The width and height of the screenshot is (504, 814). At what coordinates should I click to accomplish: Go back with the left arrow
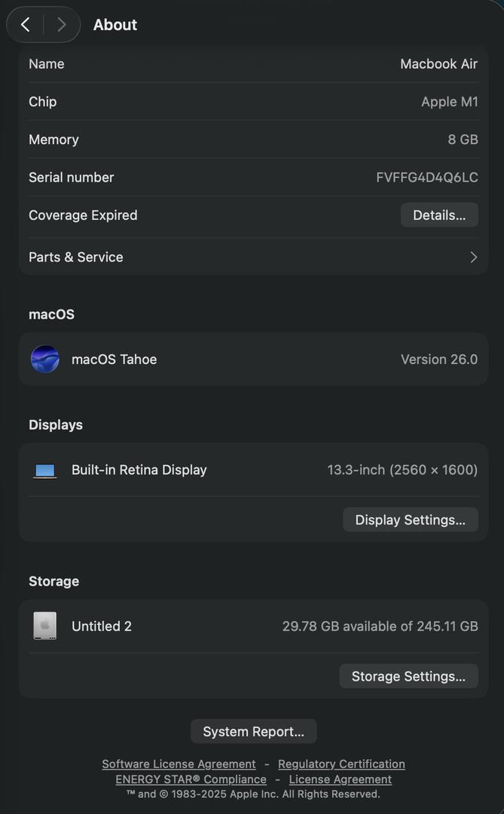[26, 25]
